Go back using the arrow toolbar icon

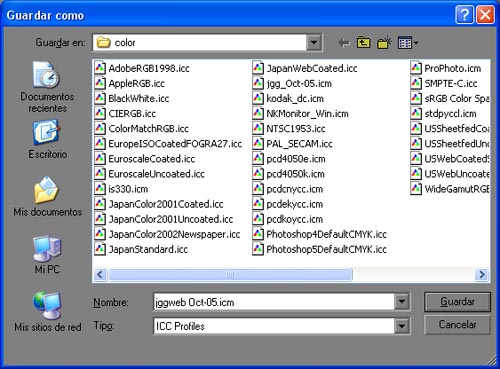(x=344, y=43)
